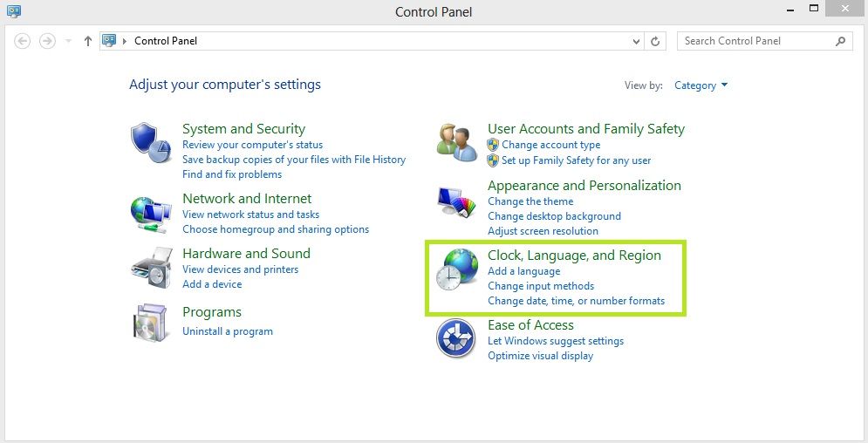Viewport: 868px width, 443px height.
Task: Open the Programs disc box icon
Action: click(150, 322)
